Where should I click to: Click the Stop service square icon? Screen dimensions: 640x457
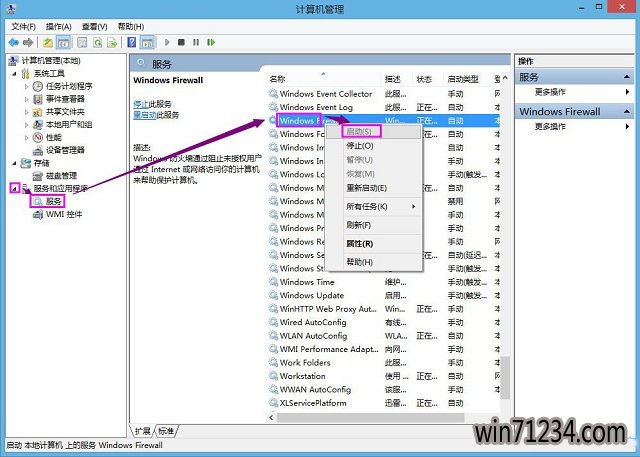coord(181,42)
